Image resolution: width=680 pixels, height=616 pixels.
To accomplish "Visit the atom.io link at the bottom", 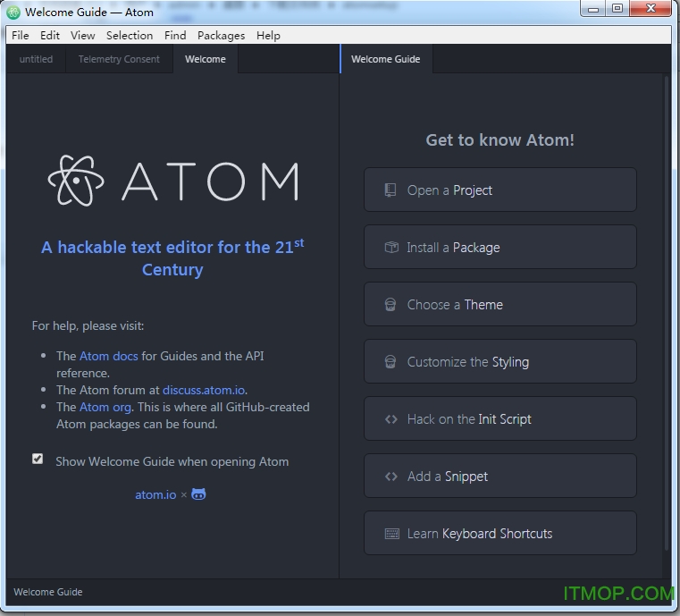I will tap(155, 494).
